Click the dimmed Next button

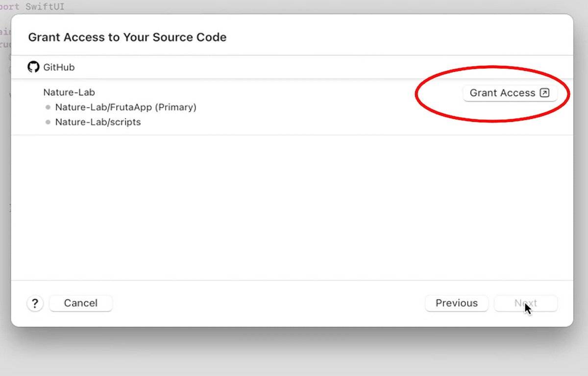[x=526, y=303]
